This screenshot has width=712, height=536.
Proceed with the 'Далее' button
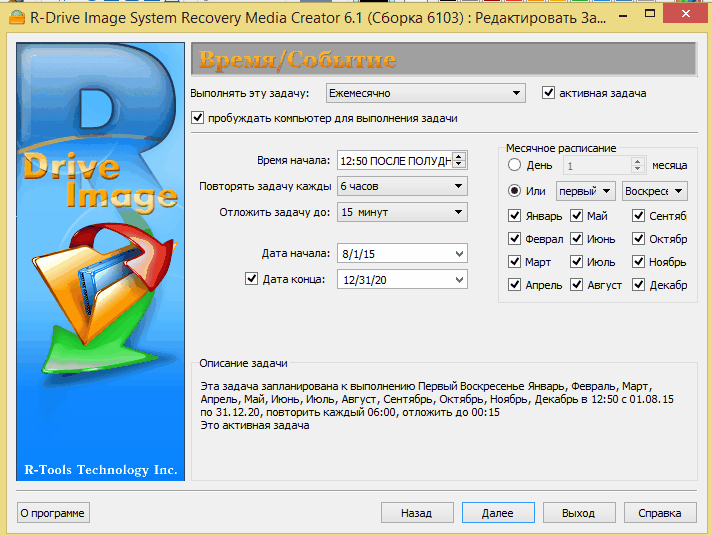pyautogui.click(x=498, y=513)
